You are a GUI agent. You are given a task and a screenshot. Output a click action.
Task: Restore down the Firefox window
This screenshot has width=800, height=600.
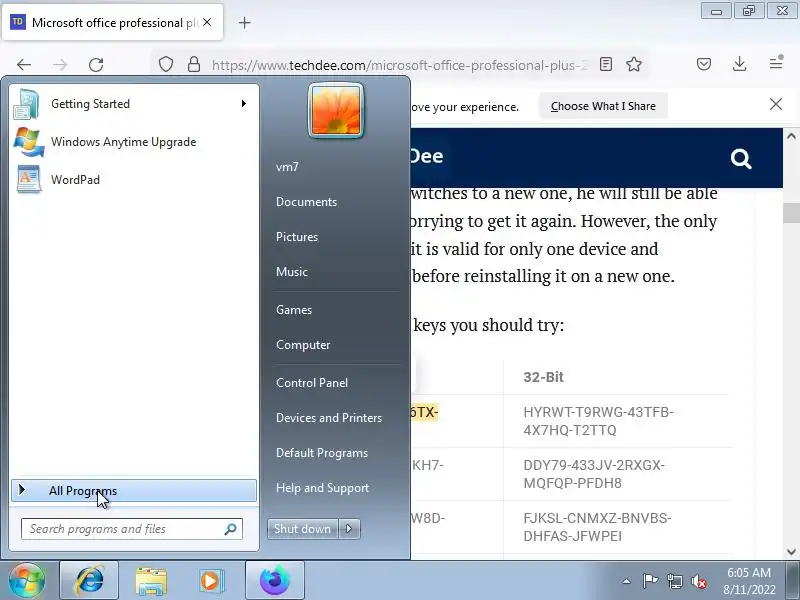[x=748, y=11]
